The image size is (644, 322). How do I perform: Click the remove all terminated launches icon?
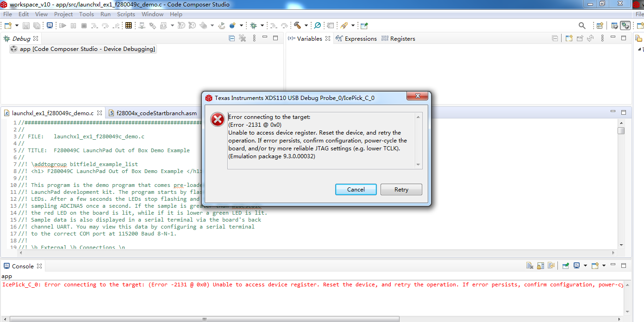pyautogui.click(x=242, y=38)
